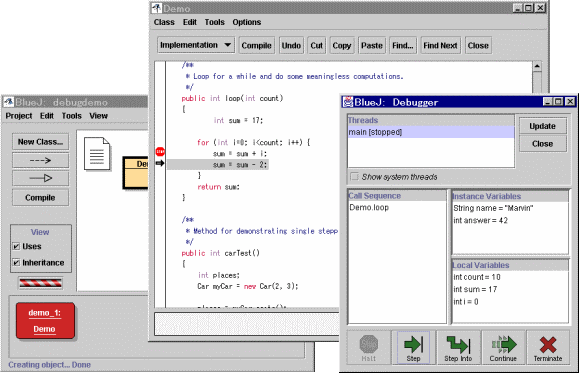This screenshot has width=579, height=373.
Task: Open the View menu in debugdemo window
Action: tap(98, 116)
